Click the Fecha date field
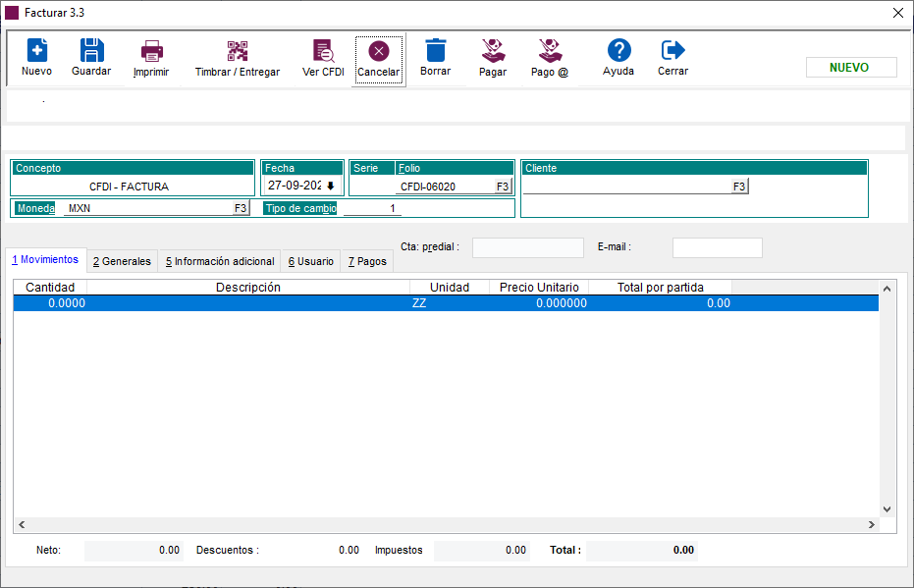This screenshot has width=914, height=588. coord(295,186)
